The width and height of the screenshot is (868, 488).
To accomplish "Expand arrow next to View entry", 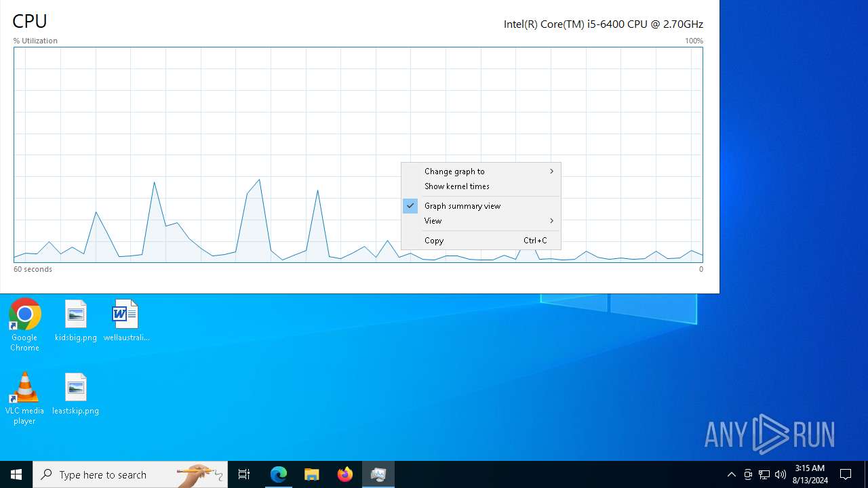I will tap(551, 221).
